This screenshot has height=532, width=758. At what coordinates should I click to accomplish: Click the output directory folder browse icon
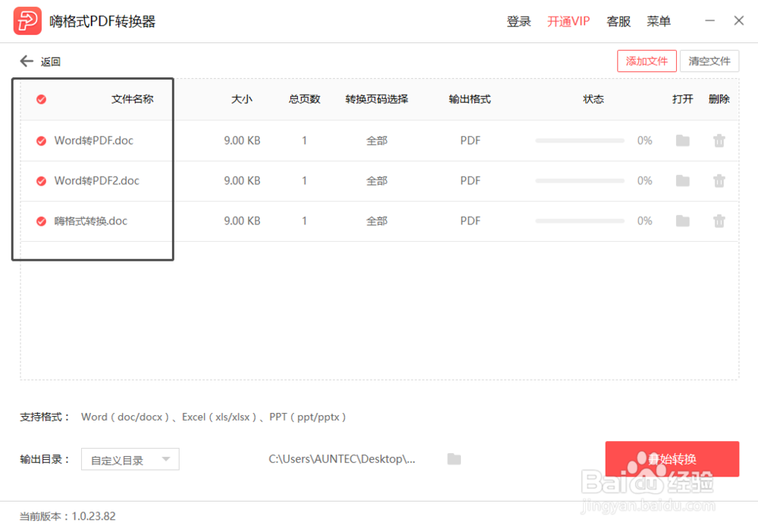453,458
